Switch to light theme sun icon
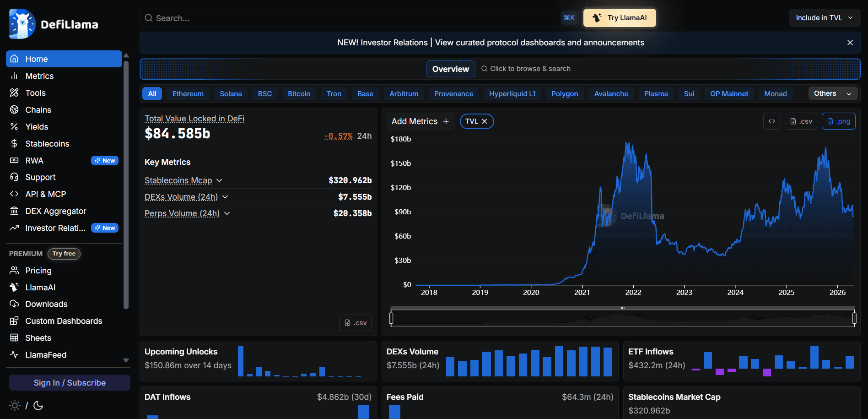The width and height of the screenshot is (868, 419). pyautogui.click(x=15, y=406)
